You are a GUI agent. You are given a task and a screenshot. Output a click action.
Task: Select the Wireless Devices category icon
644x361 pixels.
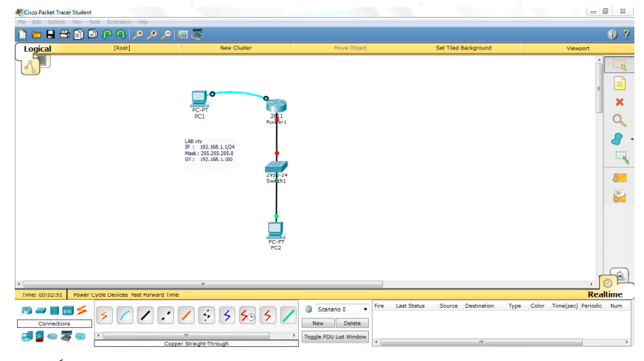click(x=68, y=310)
